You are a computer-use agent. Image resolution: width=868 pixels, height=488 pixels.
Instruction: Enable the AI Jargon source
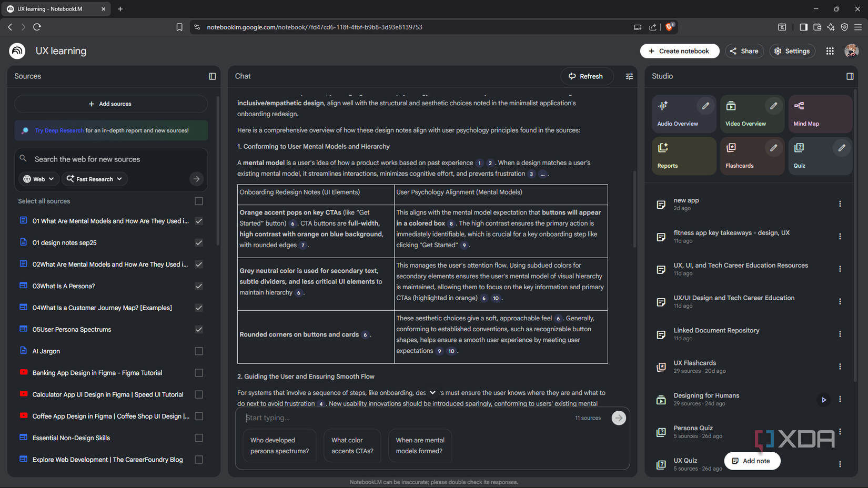tap(199, 351)
